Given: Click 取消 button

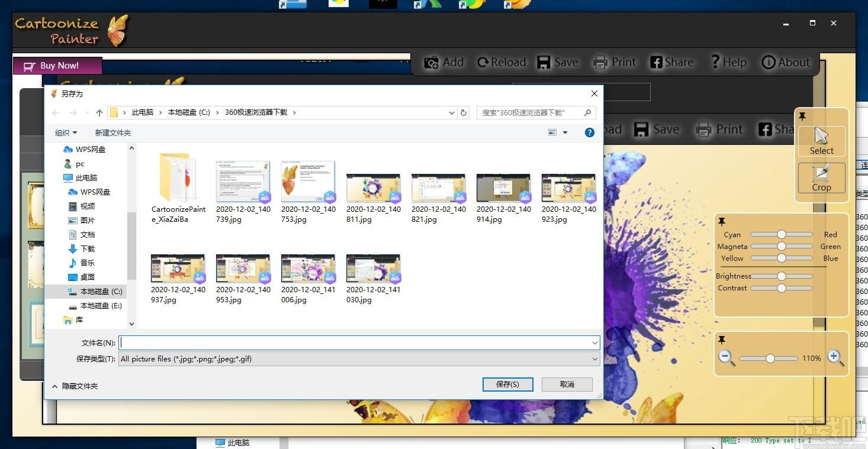Looking at the screenshot, I should [567, 385].
